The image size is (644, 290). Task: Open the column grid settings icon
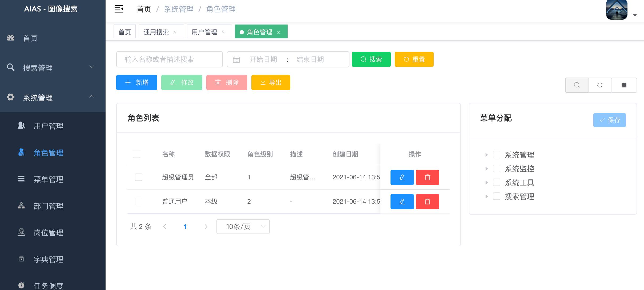point(624,85)
